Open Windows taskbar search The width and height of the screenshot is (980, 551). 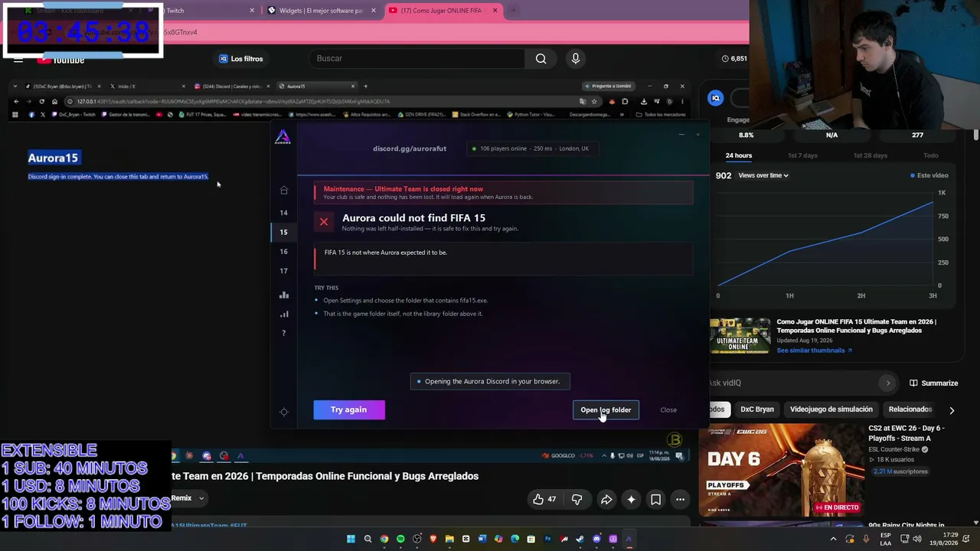click(x=368, y=539)
